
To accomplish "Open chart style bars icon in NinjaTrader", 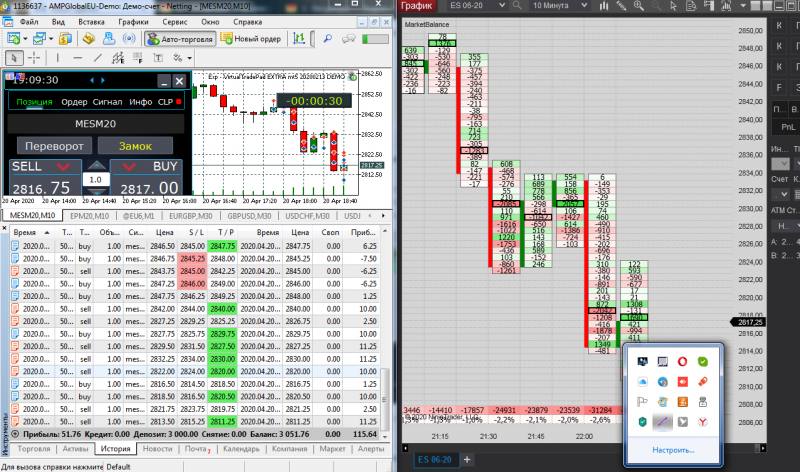I will 604,6.
